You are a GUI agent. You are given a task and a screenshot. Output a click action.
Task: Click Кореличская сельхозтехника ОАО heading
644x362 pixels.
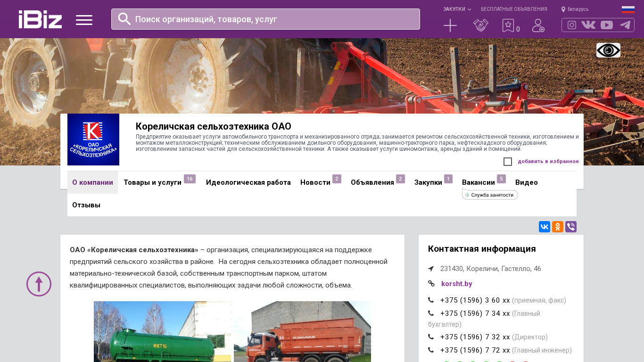pos(214,126)
